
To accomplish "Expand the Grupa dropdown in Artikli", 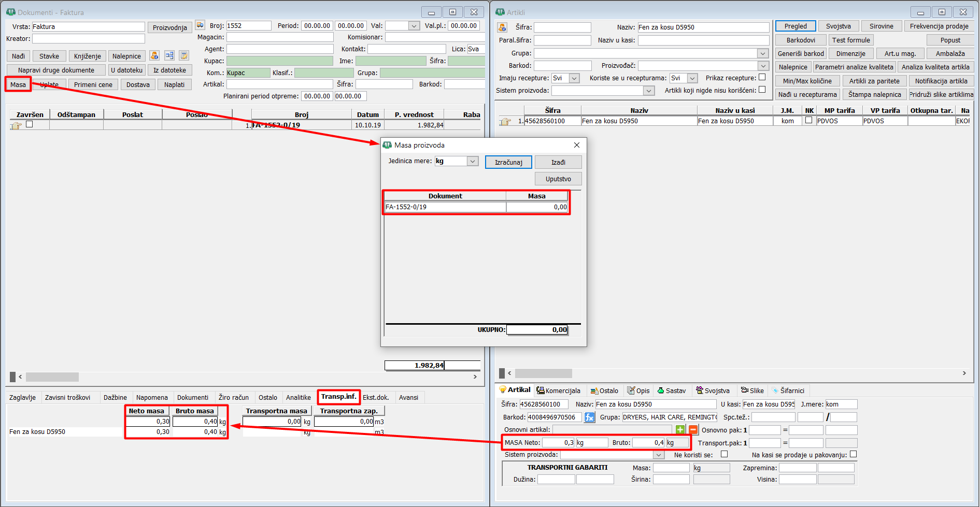I will (763, 53).
